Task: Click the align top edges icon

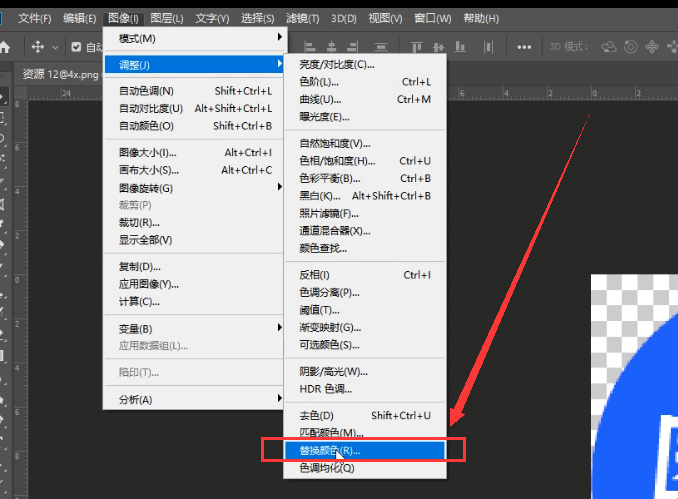Action: coord(416,47)
